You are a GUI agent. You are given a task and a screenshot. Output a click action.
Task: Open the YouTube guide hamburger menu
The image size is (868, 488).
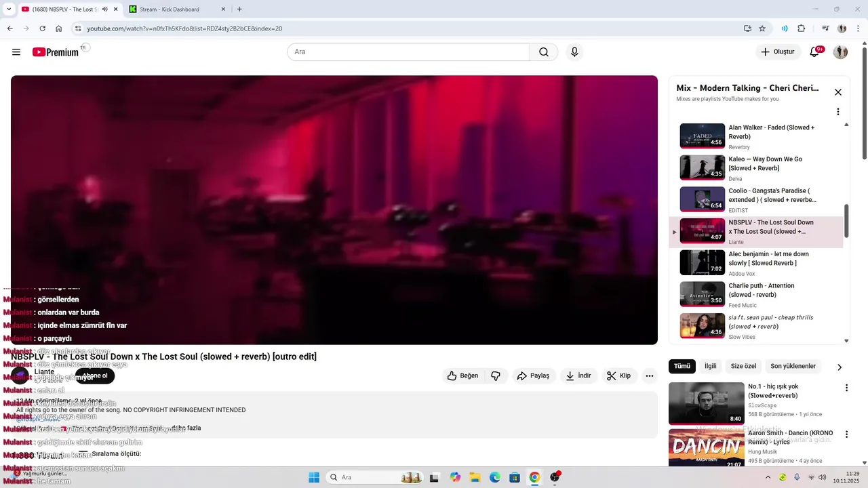click(16, 52)
